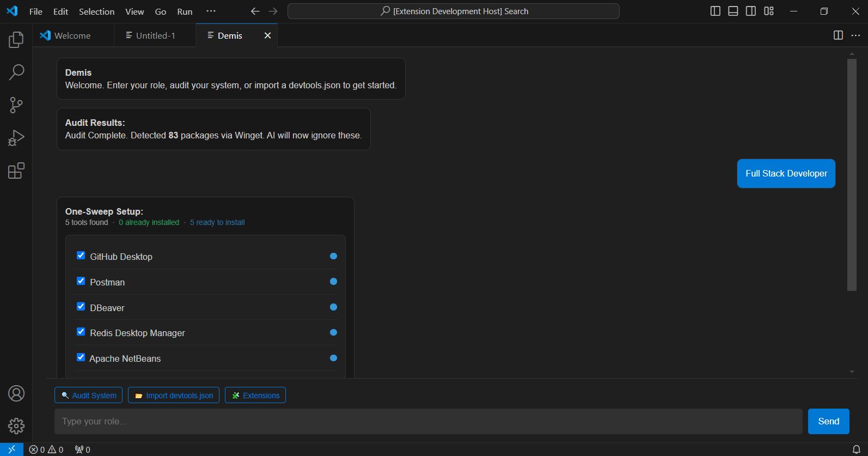The width and height of the screenshot is (868, 456).
Task: Open the Extensions view in activity bar
Action: 16,171
